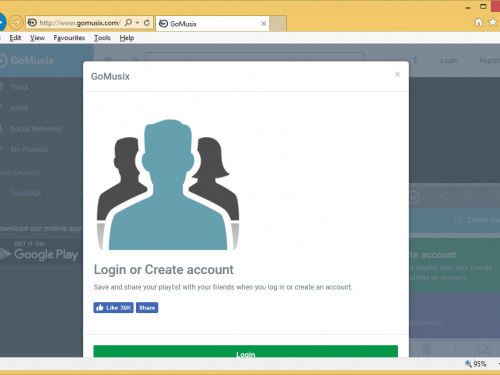Click Login link in page header
This screenshot has height=375, width=500.
click(449, 61)
